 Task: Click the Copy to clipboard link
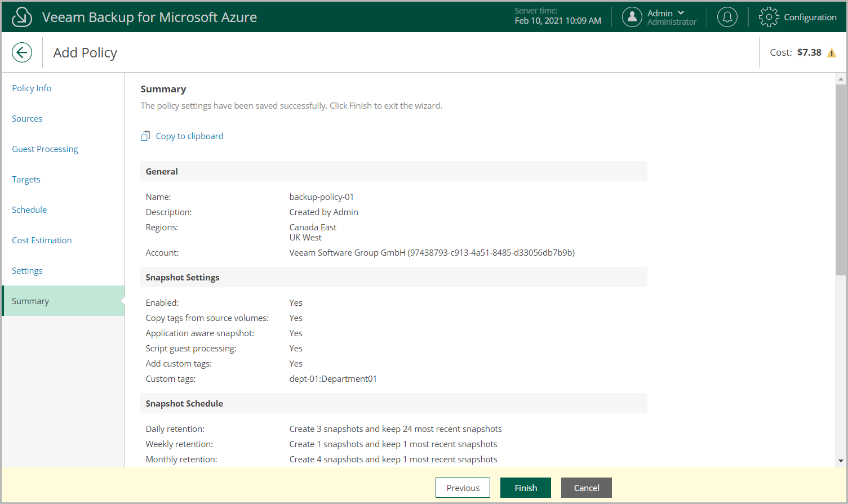(x=189, y=136)
